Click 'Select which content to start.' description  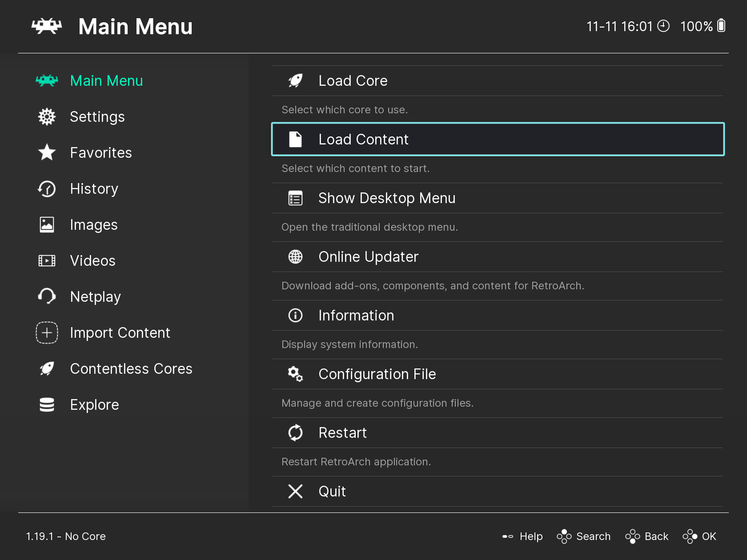[x=355, y=168]
